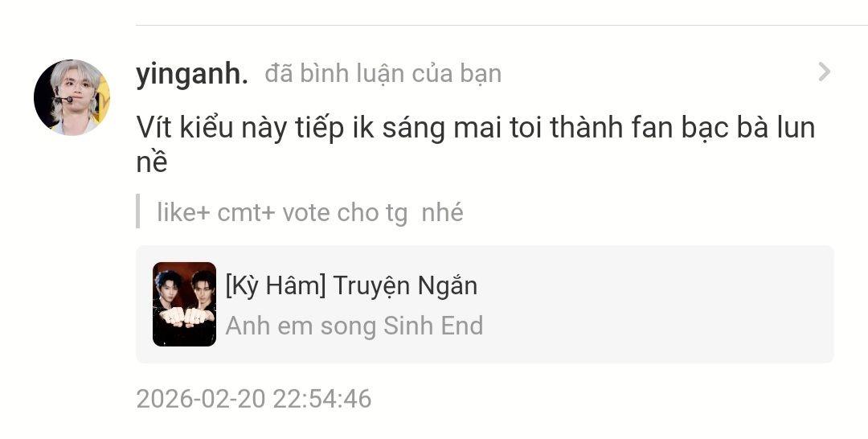Click the '[Kỳ Hâm]' tag in the story title
The image size is (868, 439).
276,285
